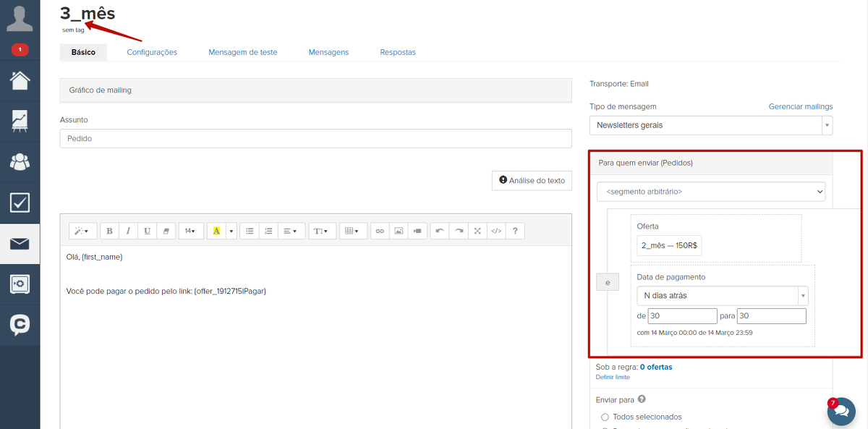This screenshot has height=429, width=868.
Task: Follow the 'Gerenciar mailings' link
Action: (800, 106)
